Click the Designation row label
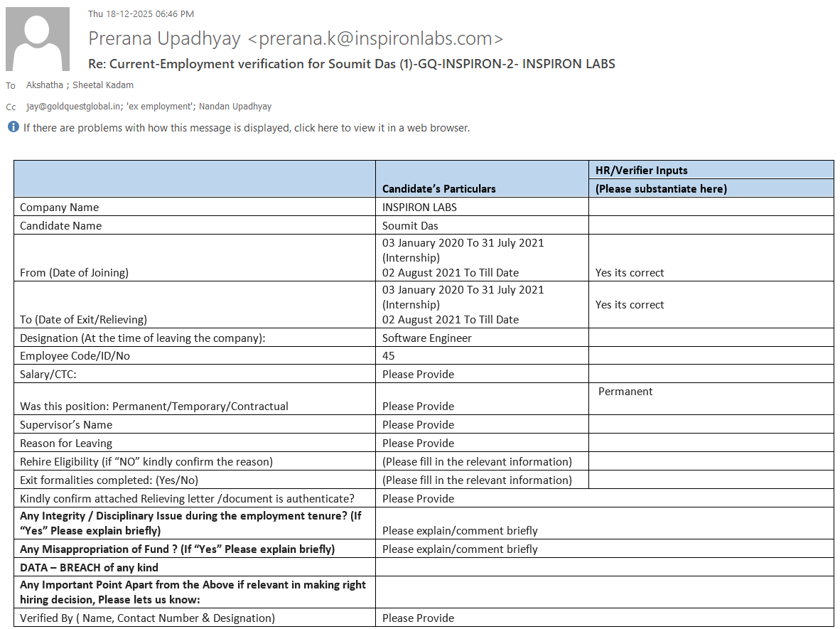The width and height of the screenshot is (840, 629). pos(143,338)
